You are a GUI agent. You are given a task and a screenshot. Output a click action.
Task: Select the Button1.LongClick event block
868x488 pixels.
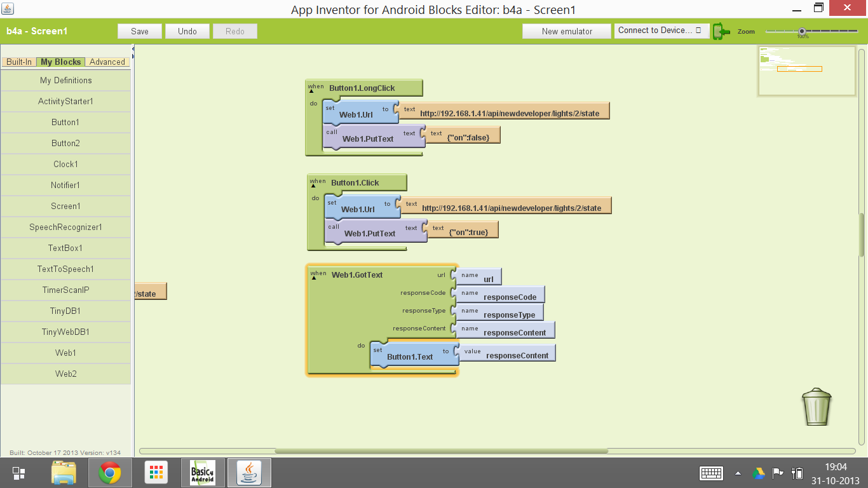click(x=362, y=88)
